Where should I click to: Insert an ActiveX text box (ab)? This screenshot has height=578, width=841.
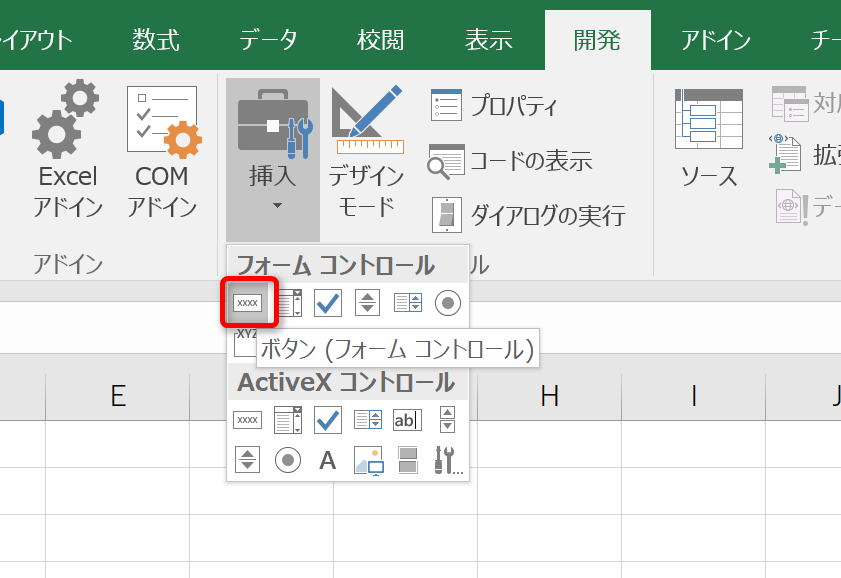pos(408,420)
